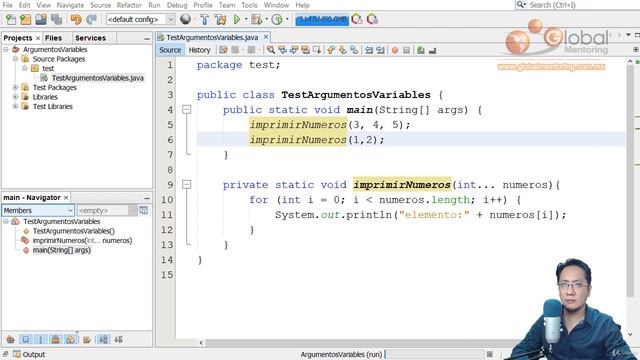Collapse the ArgumentosVariables project node
This screenshot has width=640, height=360.
click(6, 49)
